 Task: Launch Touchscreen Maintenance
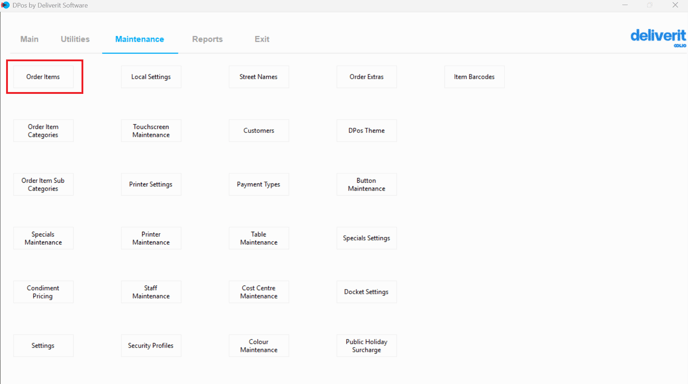[151, 131]
